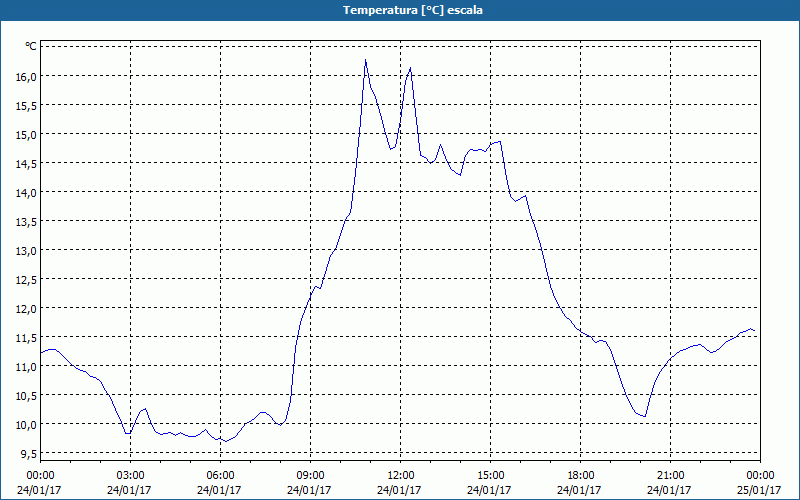Click the 13,0 y-axis label
Image resolution: width=800 pixels, height=500 pixels.
tap(28, 251)
